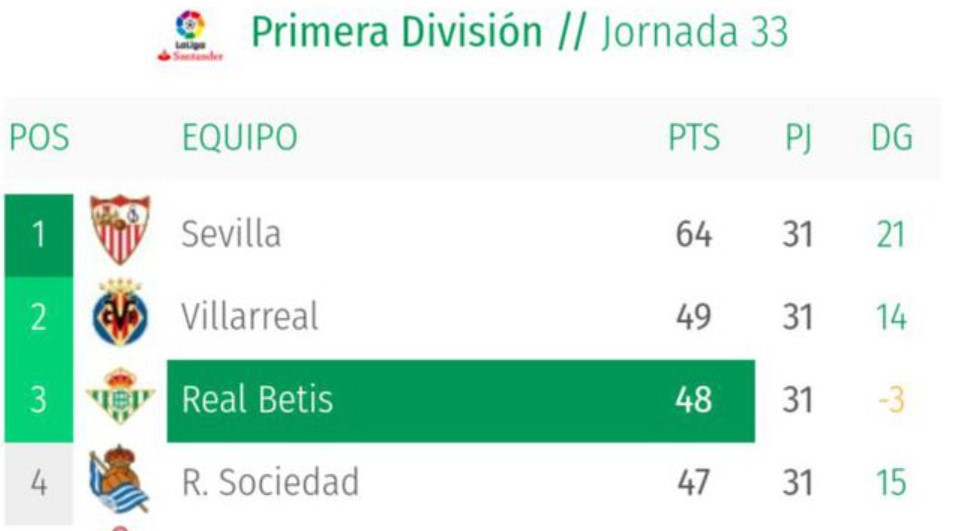Image resolution: width=967 pixels, height=531 pixels.
Task: Sort table by DG column header
Action: [891, 138]
